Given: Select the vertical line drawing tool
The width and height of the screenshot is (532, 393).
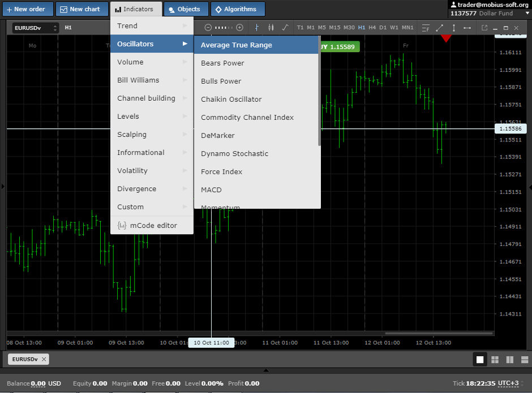Looking at the screenshot, I should pos(454,28).
